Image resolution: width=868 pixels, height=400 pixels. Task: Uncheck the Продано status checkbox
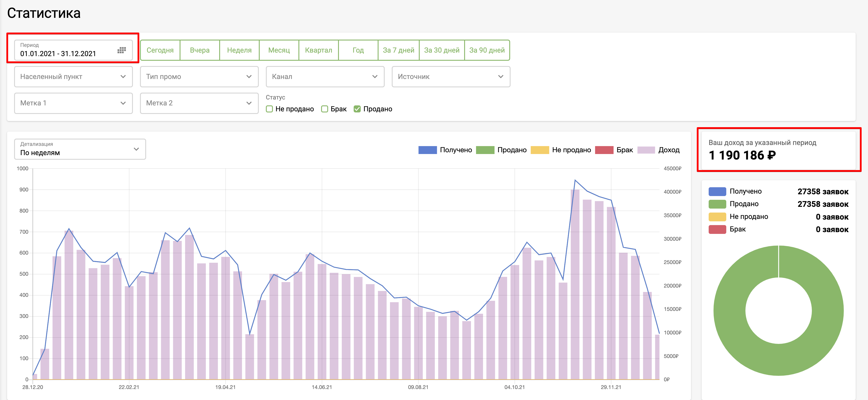357,109
